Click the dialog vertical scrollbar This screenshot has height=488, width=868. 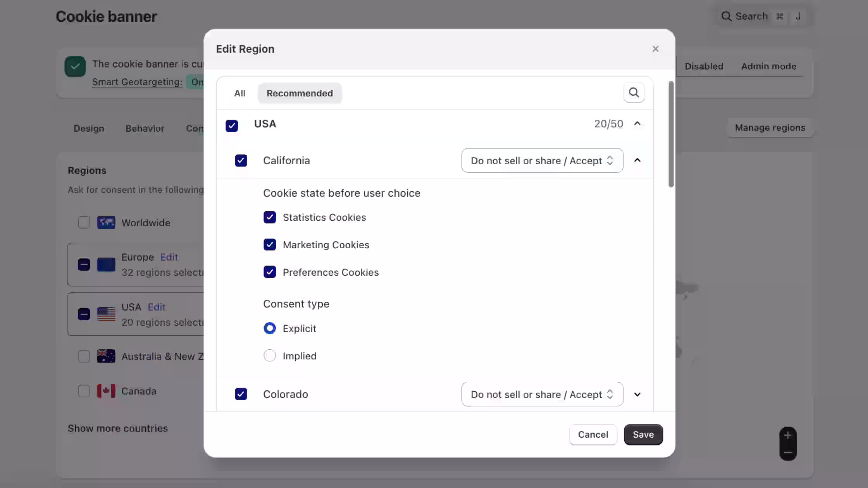point(671,134)
